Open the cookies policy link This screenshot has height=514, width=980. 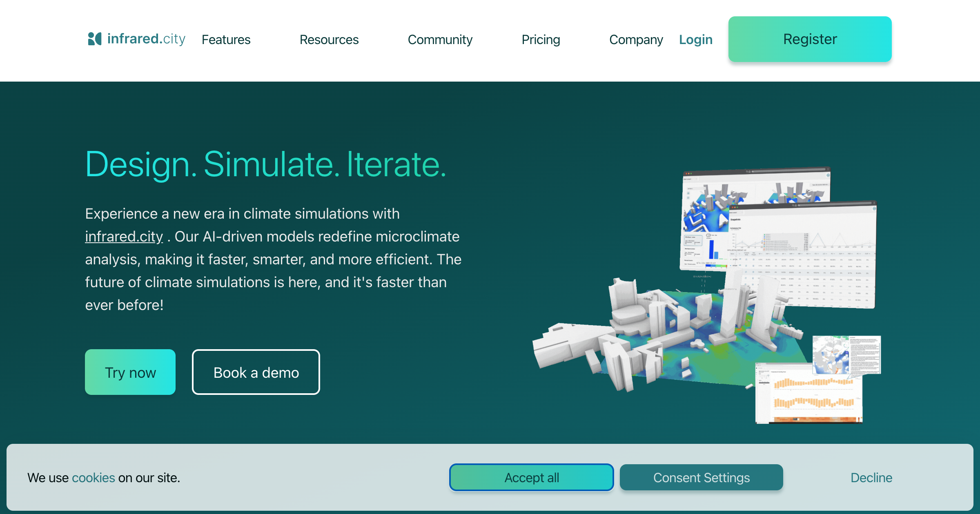click(x=94, y=478)
